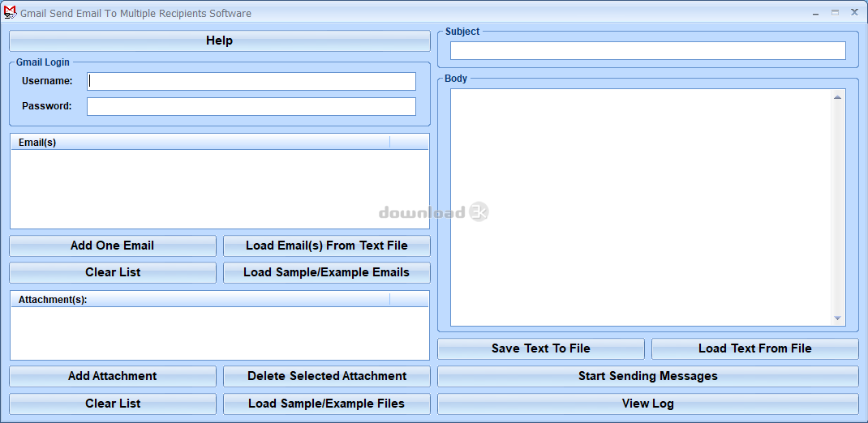Clear List under the Attachment(s) box
This screenshot has height=423, width=868.
(x=113, y=404)
